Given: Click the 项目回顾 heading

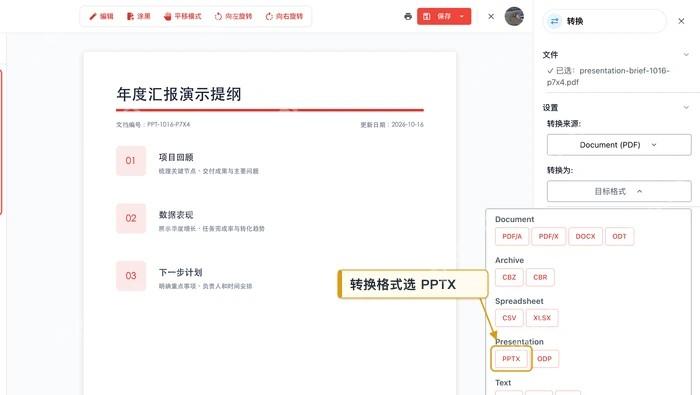Looking at the screenshot, I should [176, 157].
